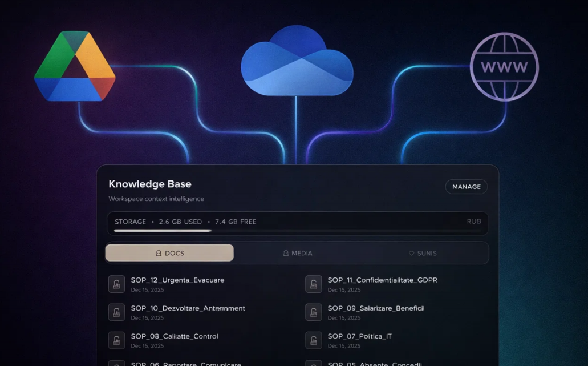Click file icon for SOP_07_Politica_IT
The width and height of the screenshot is (588, 366).
314,340
